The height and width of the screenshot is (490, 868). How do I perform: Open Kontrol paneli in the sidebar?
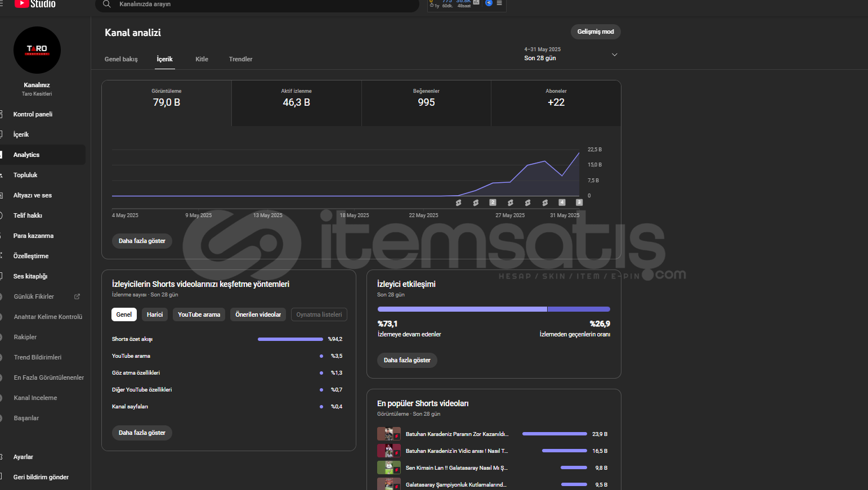[43, 114]
